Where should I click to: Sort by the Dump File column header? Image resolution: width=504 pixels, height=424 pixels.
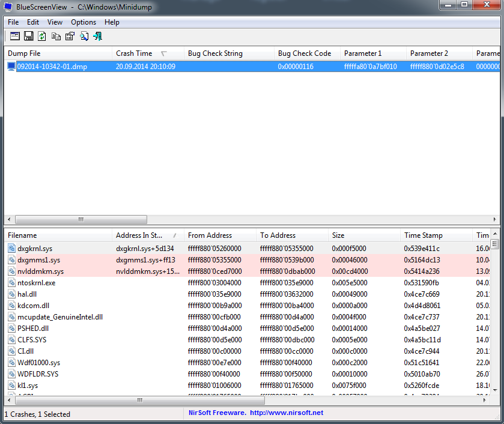[x=58, y=53]
